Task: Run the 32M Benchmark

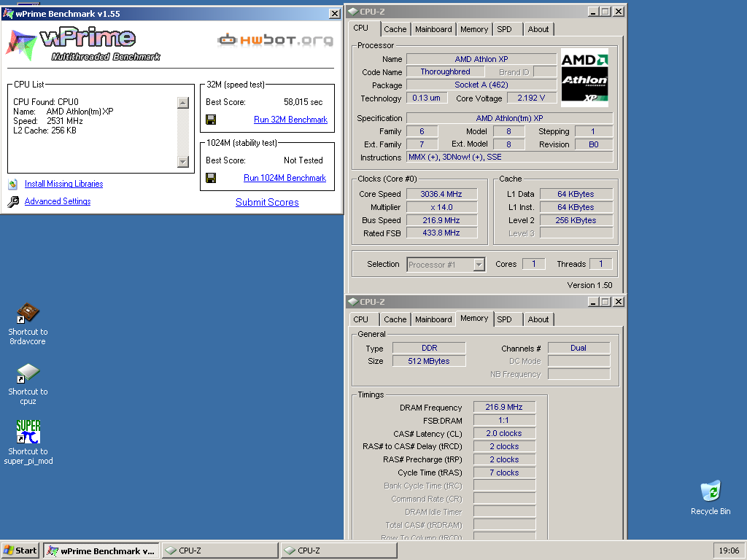Action: pyautogui.click(x=290, y=120)
